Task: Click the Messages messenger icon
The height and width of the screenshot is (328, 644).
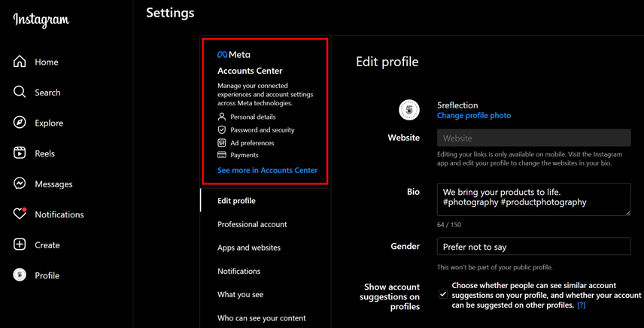Action: pyautogui.click(x=20, y=184)
